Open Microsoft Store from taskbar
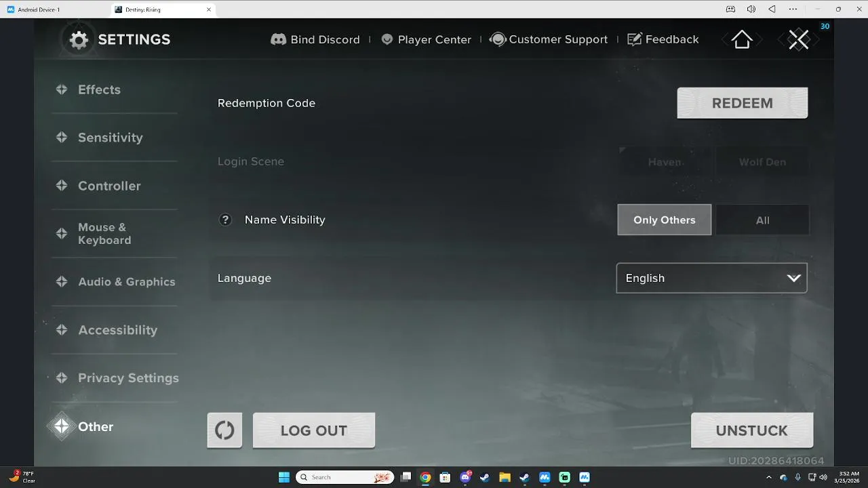Image resolution: width=868 pixels, height=488 pixels. pyautogui.click(x=445, y=477)
